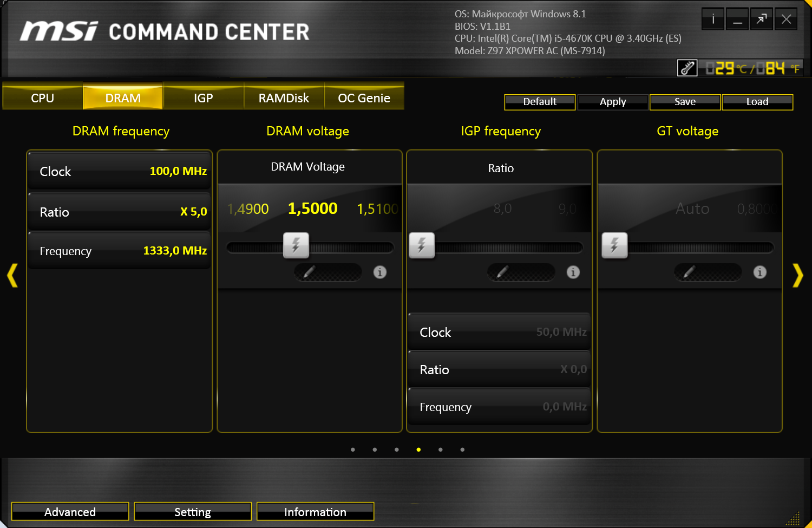Select the 1,4900 DRAM voltage value
This screenshot has height=528, width=812.
[x=248, y=209]
